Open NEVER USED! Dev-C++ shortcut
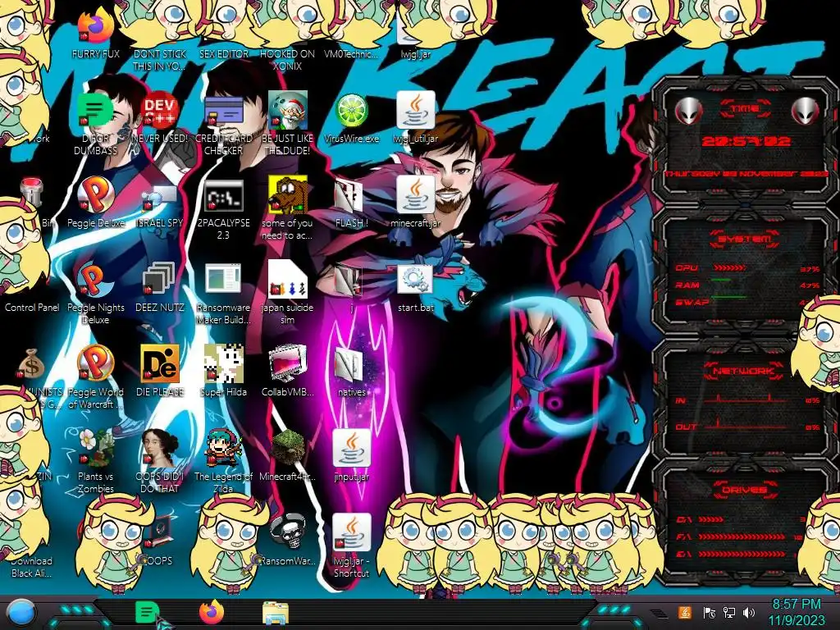The height and width of the screenshot is (630, 840). click(x=160, y=111)
